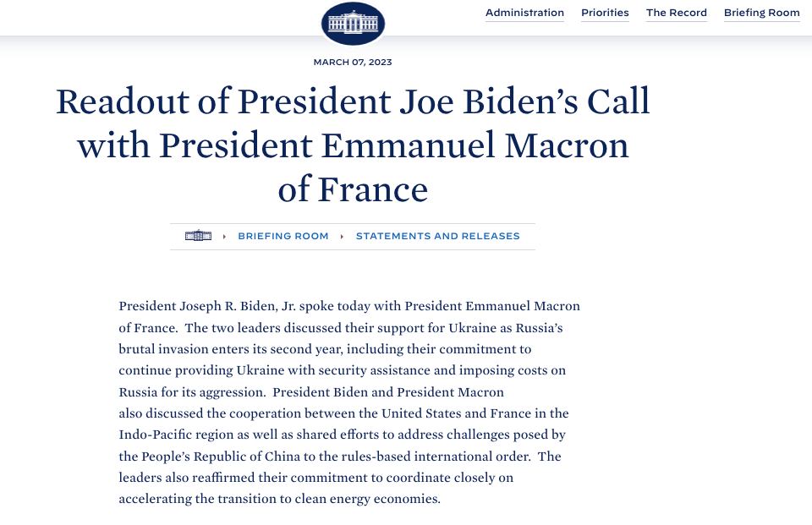Open the Priorities menu item

coord(605,13)
